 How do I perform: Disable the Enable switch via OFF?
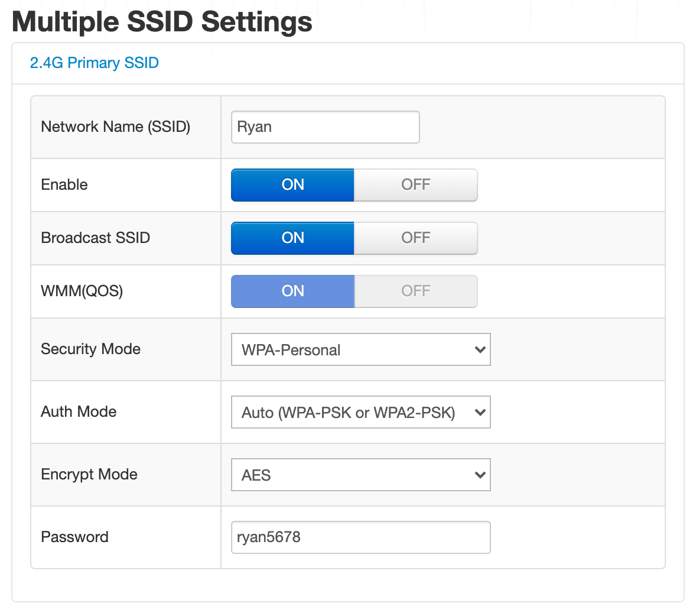(x=415, y=184)
